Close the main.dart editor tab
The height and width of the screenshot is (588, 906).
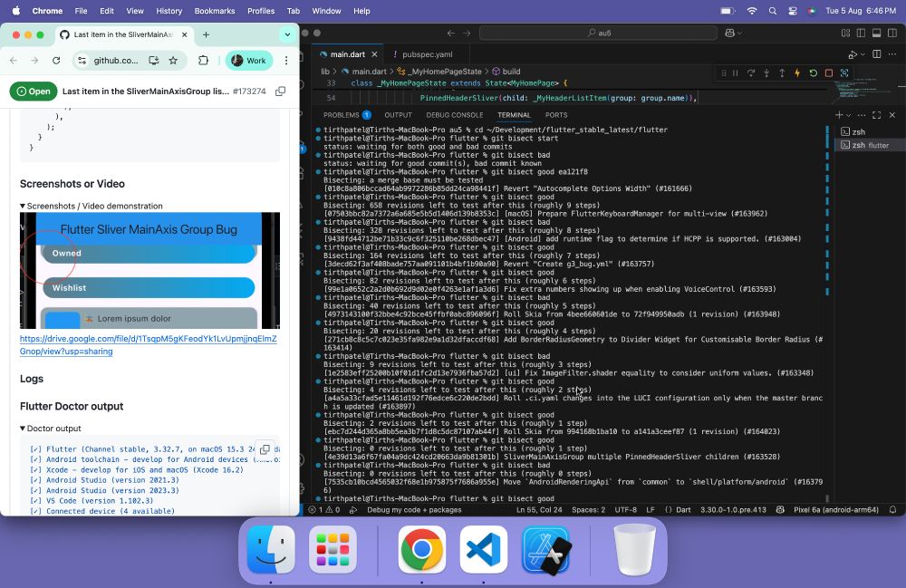(374, 54)
